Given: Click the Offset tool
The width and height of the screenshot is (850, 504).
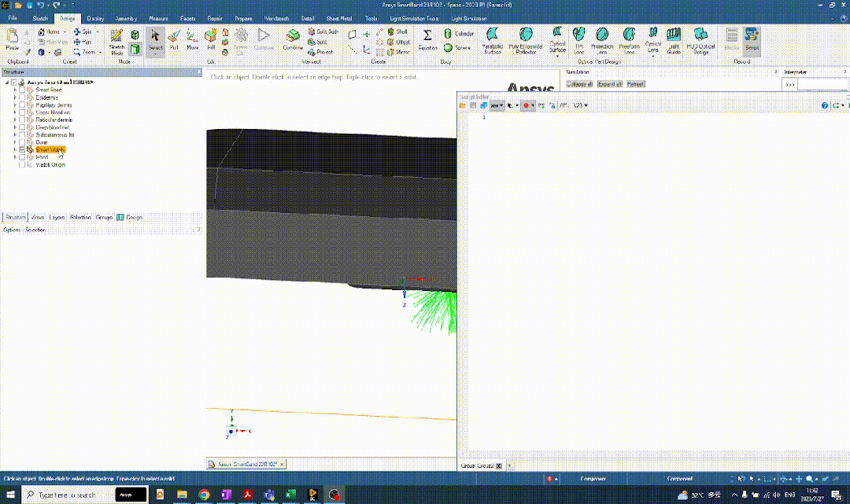Looking at the screenshot, I should (398, 42).
